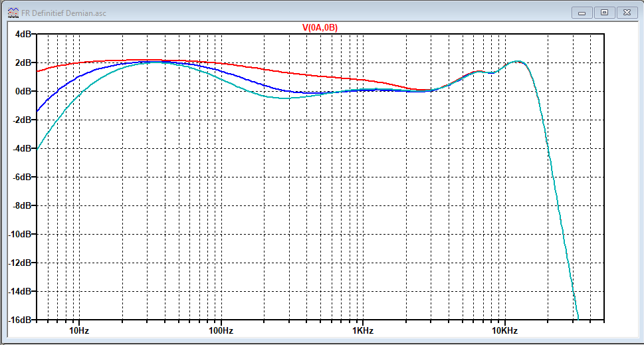Click the -16dB vertical axis label
The width and height of the screenshot is (644, 345).
[21, 320]
